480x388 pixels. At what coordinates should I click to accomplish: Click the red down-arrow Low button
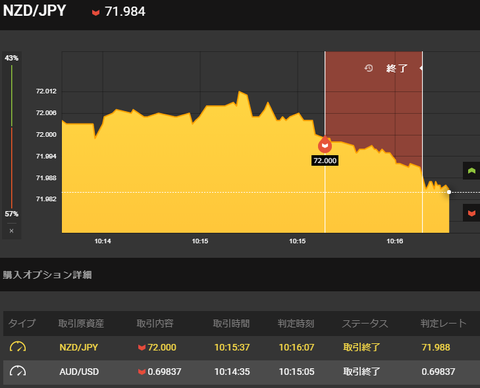(471, 213)
